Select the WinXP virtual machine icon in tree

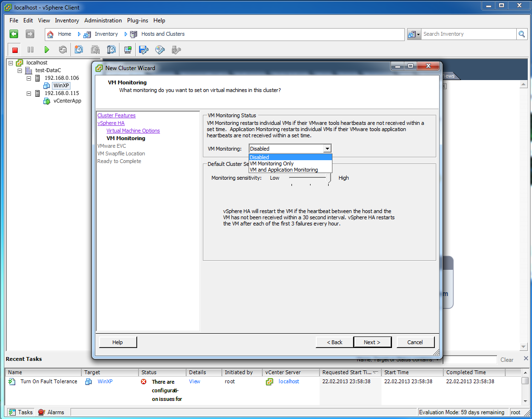47,86
